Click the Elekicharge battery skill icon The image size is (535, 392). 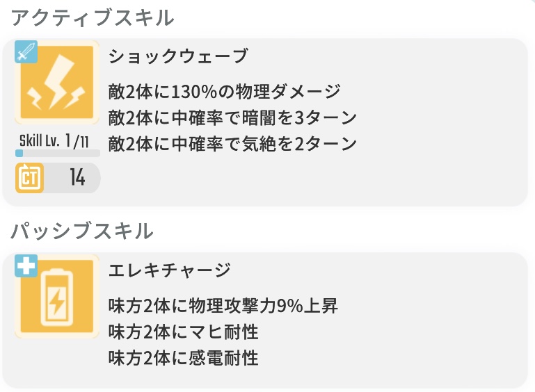tap(57, 296)
